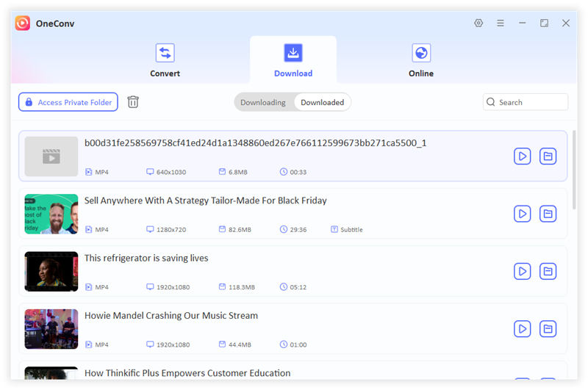Click the trash delete icon

point(133,102)
